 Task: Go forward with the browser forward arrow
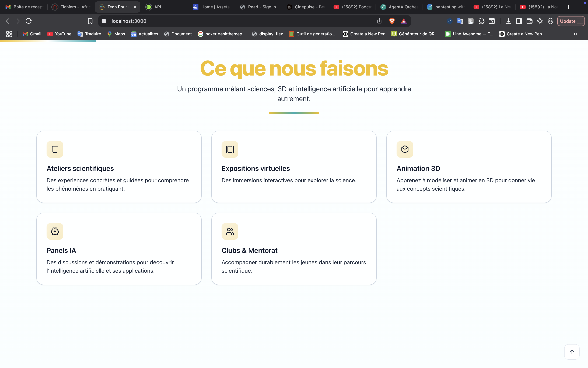point(18,21)
